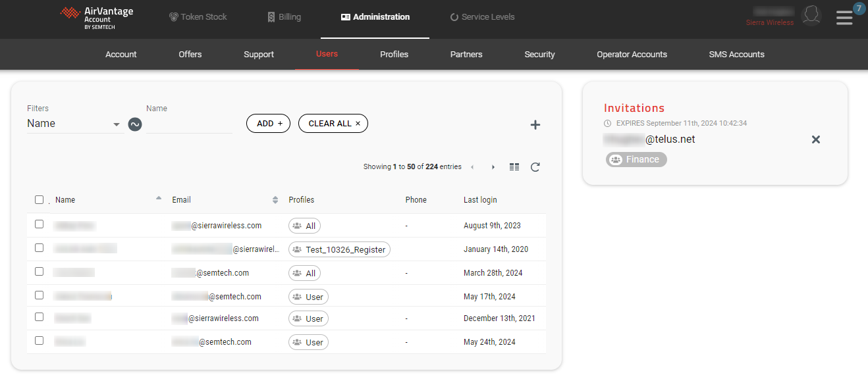868x377 pixels.
Task: Remove the telus.net invitation with X
Action: point(815,139)
